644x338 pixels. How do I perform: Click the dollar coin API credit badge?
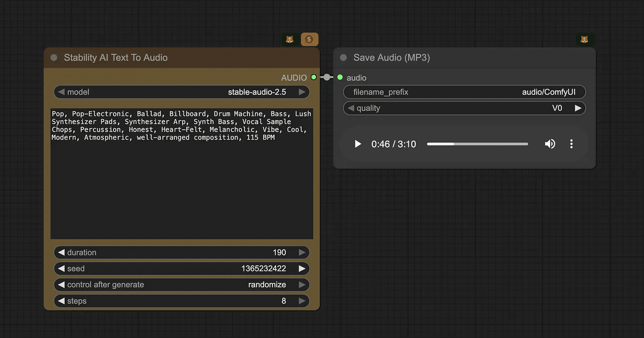(x=309, y=39)
